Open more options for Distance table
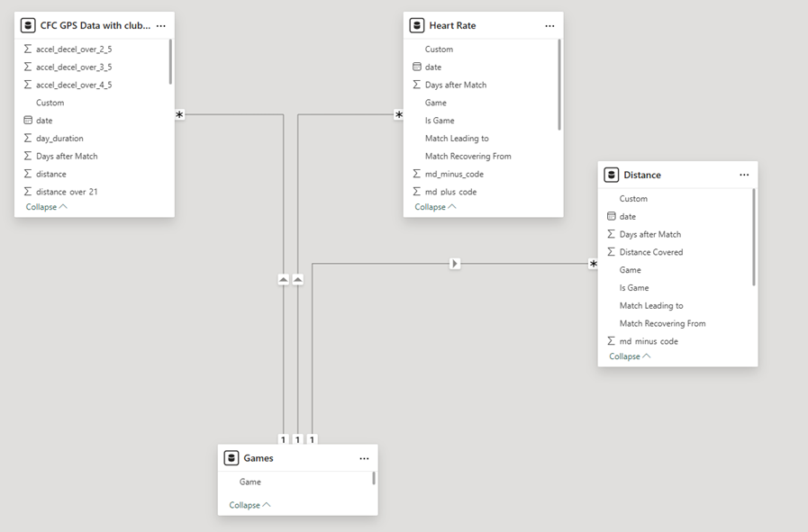808x532 pixels. [744, 176]
